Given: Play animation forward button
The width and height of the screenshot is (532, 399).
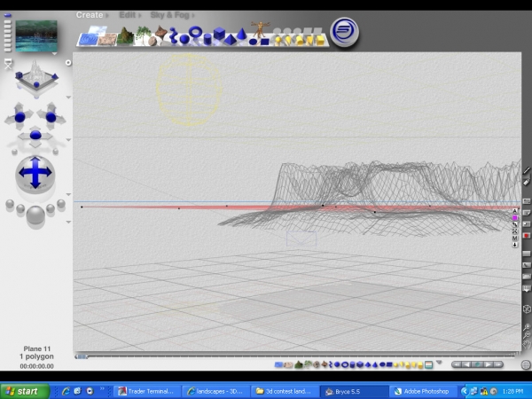Looking at the screenshot, I should 489,364.
